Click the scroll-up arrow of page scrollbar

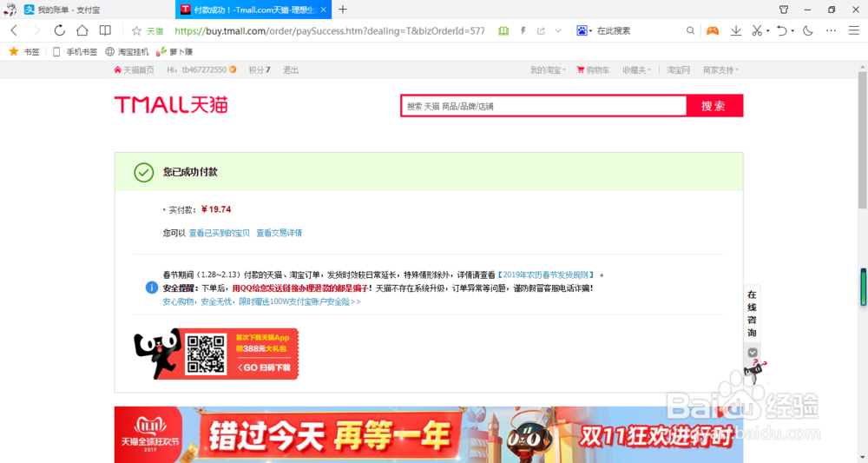coord(863,67)
